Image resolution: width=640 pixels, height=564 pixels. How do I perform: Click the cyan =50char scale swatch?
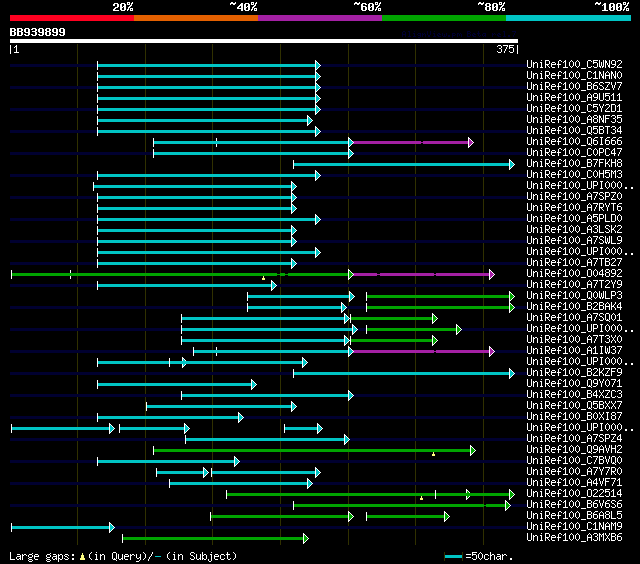(453, 557)
